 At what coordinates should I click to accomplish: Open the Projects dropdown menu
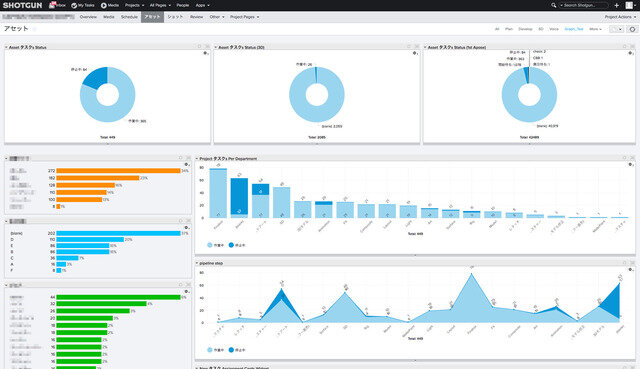click(x=134, y=5)
